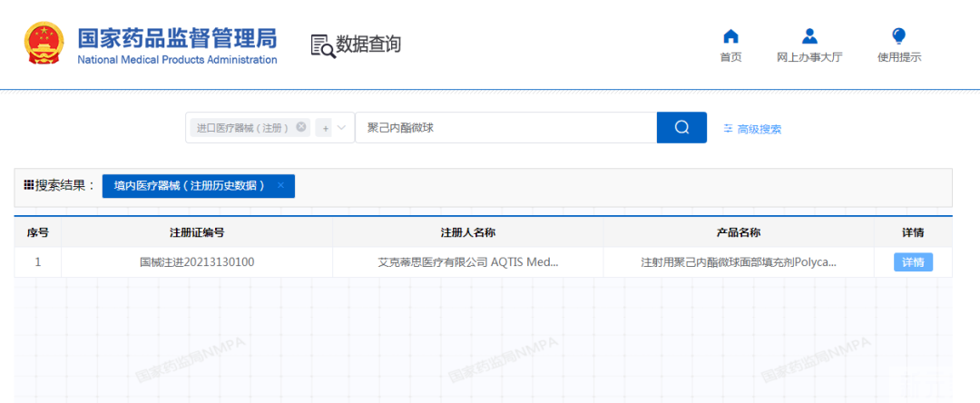Click the 艾克蒂思医疗有限公司 registrant cell
980x403 pixels.
[x=467, y=262]
